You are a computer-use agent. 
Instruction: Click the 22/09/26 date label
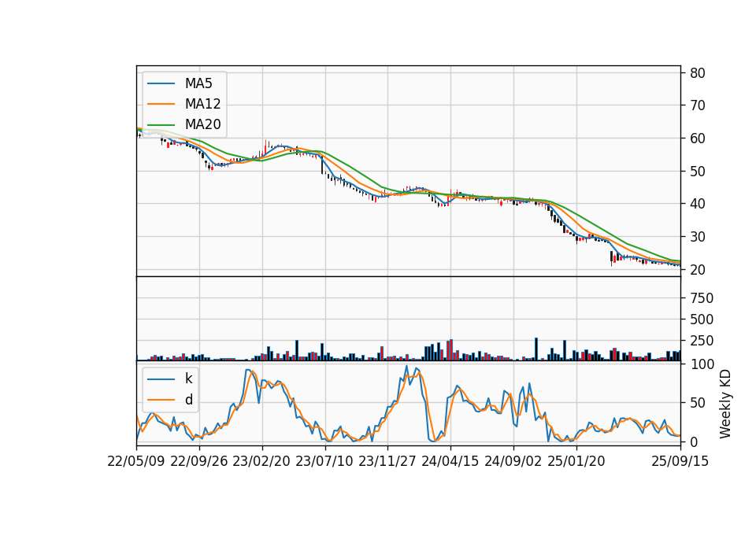199,461
